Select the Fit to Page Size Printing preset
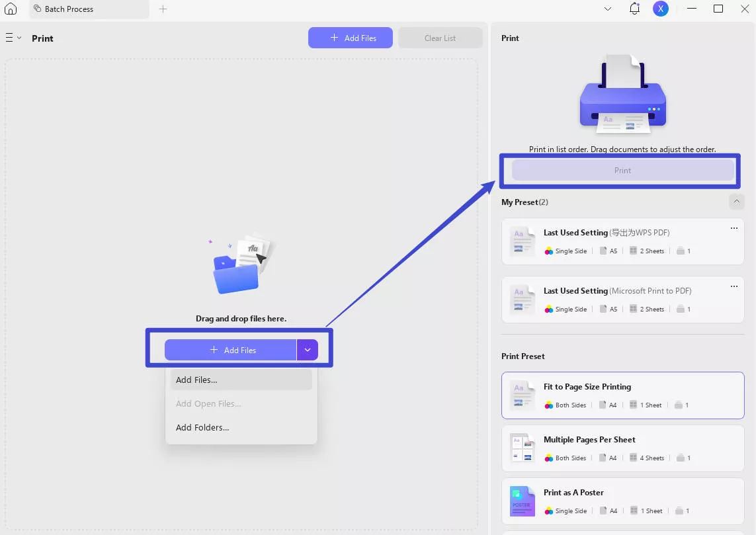The image size is (756, 535). click(x=622, y=395)
